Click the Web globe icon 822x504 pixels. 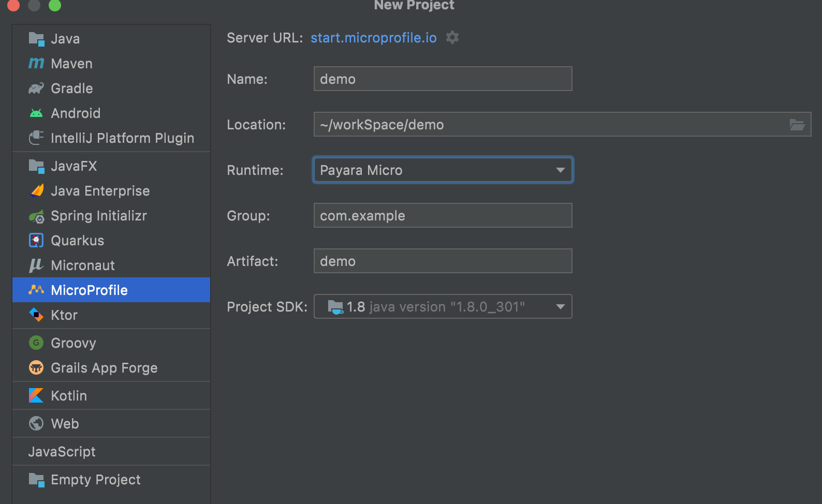pyautogui.click(x=36, y=423)
